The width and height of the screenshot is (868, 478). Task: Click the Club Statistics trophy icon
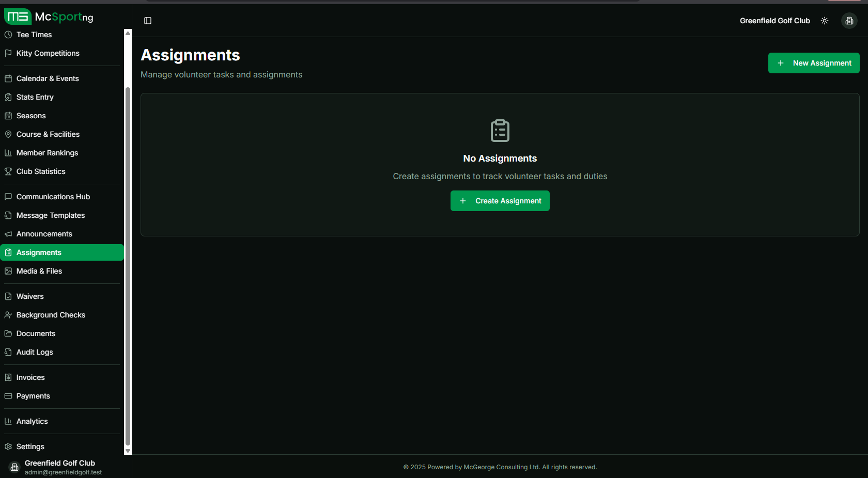8,171
